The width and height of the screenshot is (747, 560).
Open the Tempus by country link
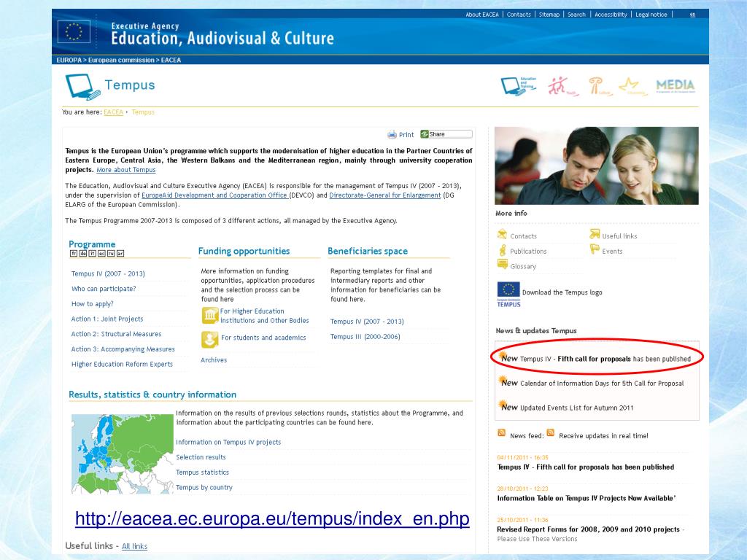point(204,488)
